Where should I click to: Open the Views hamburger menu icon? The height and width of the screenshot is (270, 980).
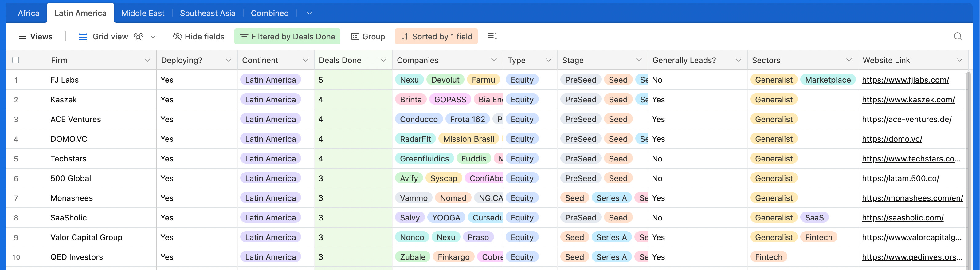tap(22, 37)
